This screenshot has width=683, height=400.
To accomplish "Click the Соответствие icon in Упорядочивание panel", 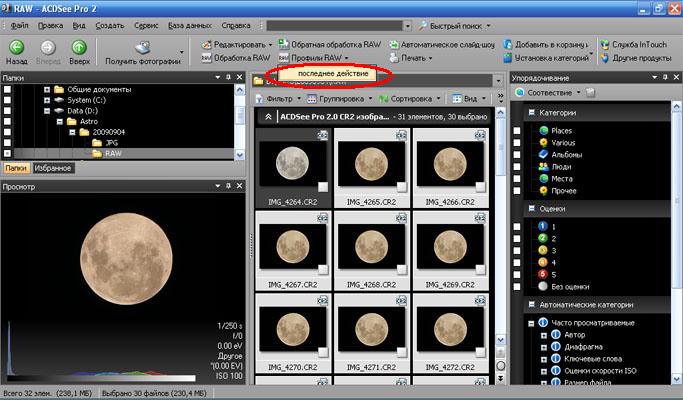I will click(520, 92).
